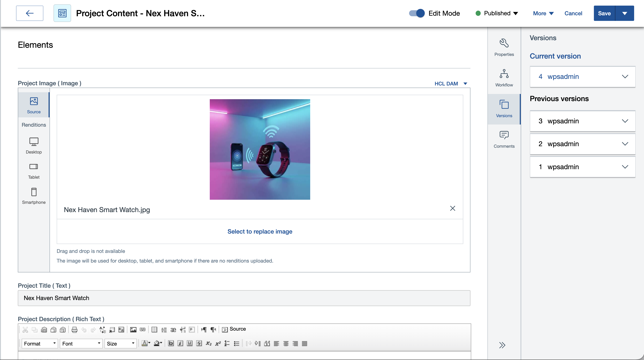The height and width of the screenshot is (360, 644).
Task: Click the Save button
Action: point(604,13)
